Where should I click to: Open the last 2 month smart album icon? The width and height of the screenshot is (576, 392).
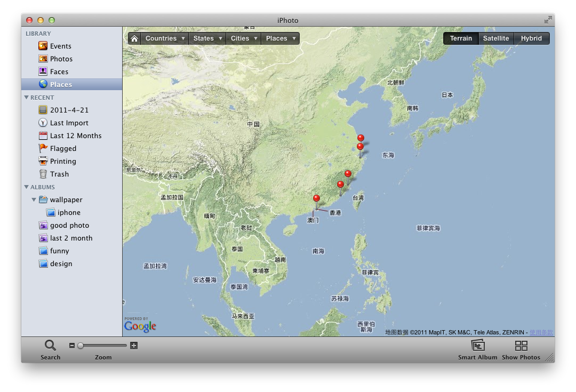[x=43, y=238]
